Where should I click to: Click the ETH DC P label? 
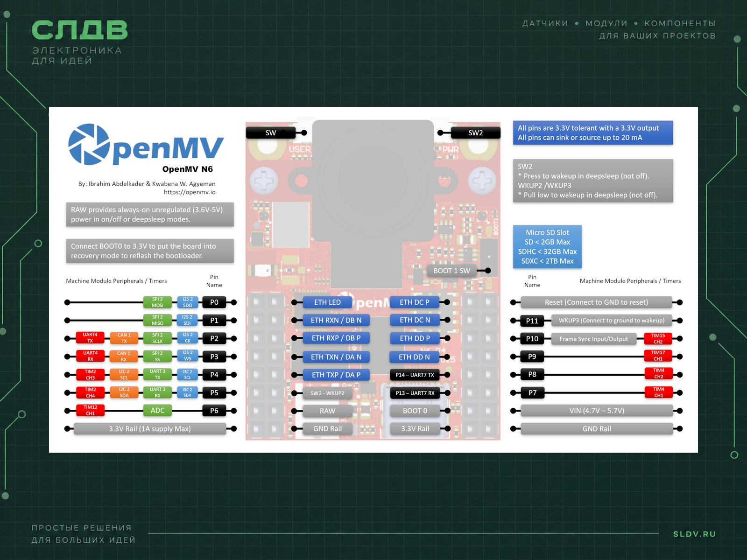[x=415, y=302]
